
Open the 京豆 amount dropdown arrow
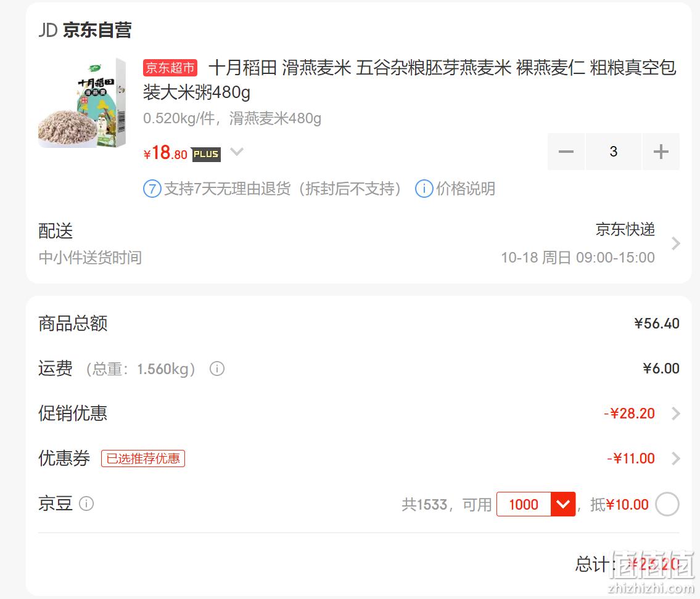(x=563, y=504)
